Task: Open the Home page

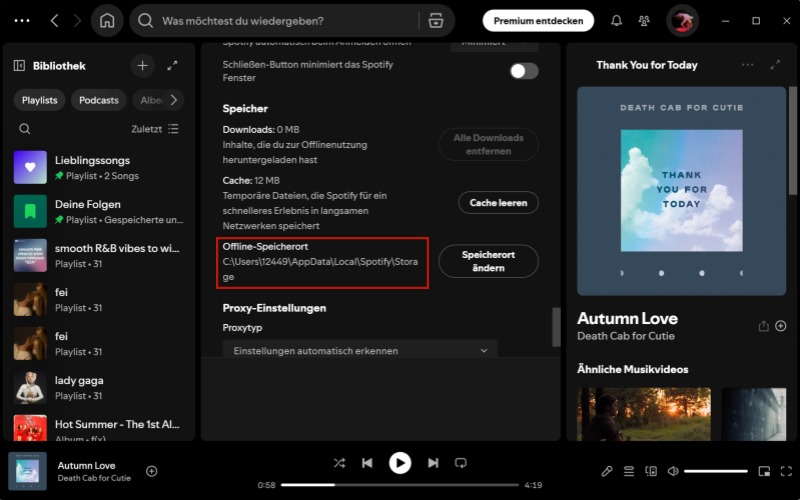Action: [x=107, y=21]
